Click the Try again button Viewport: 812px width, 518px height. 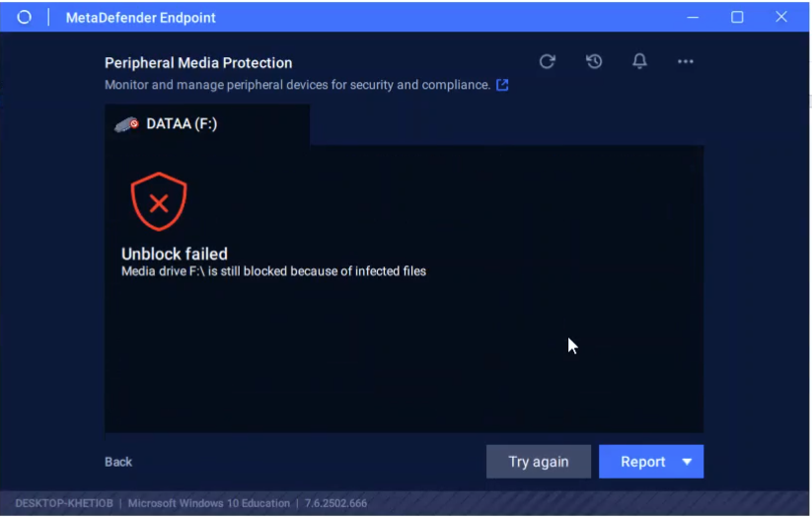click(538, 462)
